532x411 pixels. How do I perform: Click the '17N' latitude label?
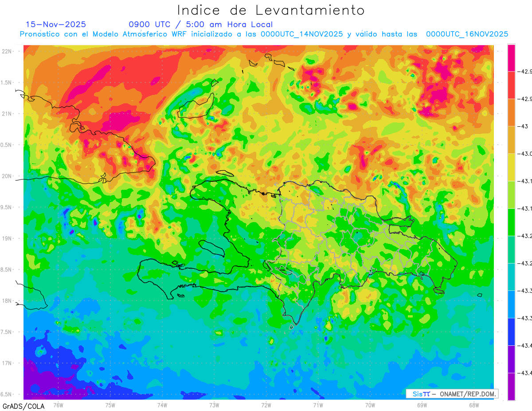tap(7, 363)
